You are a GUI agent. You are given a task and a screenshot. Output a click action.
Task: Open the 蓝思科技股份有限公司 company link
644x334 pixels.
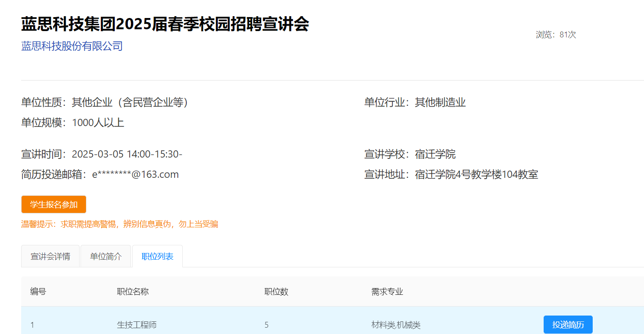click(72, 46)
